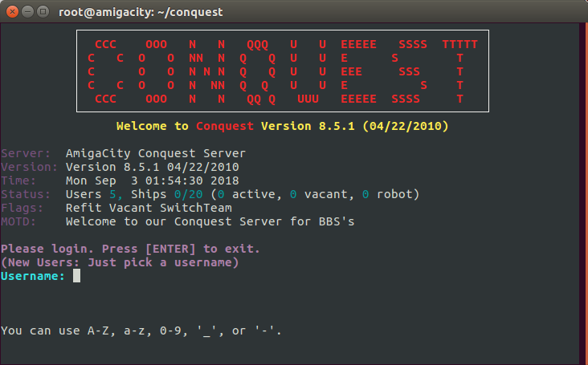The image size is (588, 365).
Task: Click the 'Username:' prompt label
Action: click(33, 276)
